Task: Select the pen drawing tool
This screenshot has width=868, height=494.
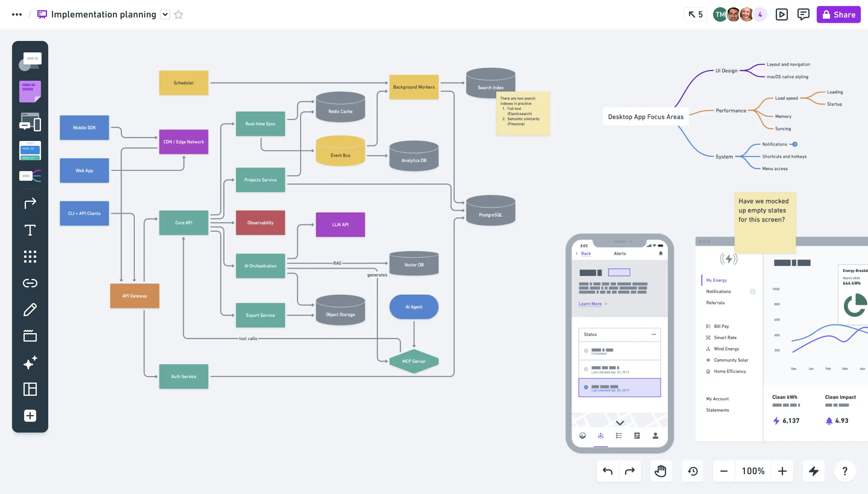Action: [30, 309]
